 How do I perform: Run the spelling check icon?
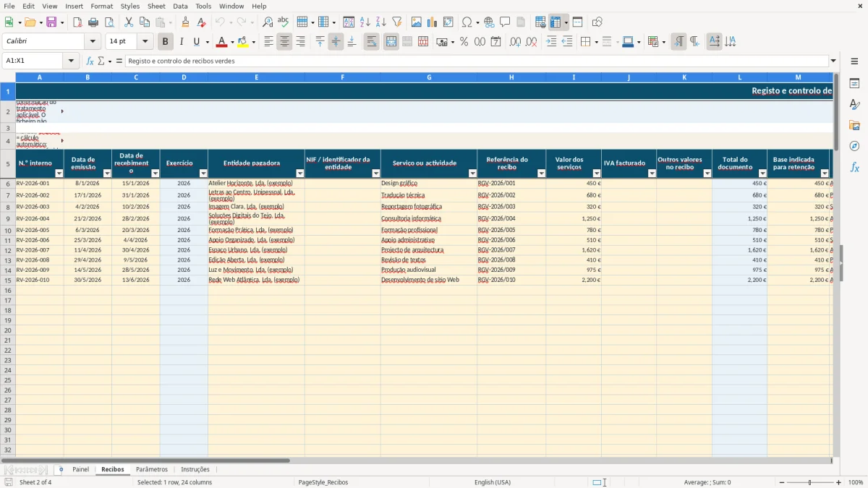pos(284,22)
